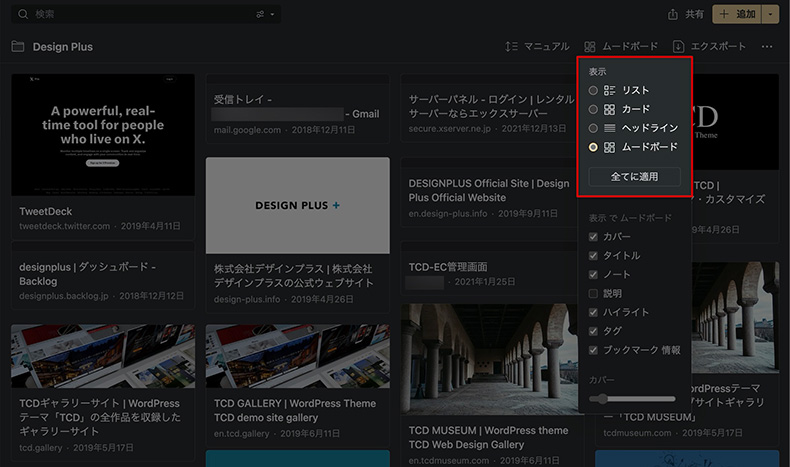Click the en.design-plus.info domain text
This screenshot has height=467, width=790.
[x=448, y=214]
